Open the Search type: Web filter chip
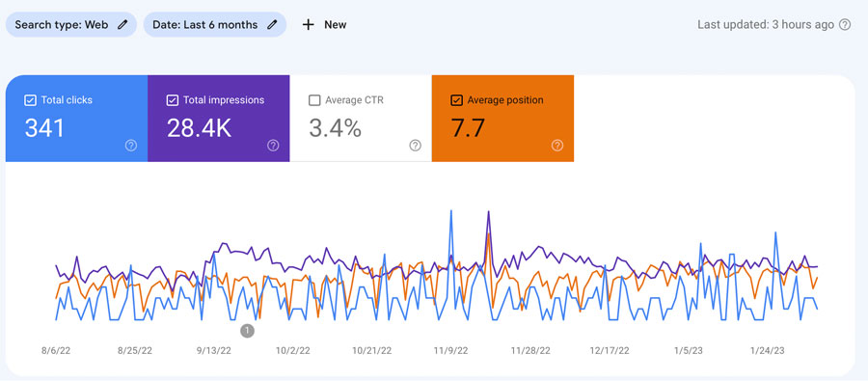Image resolution: width=868 pixels, height=381 pixels. 71,25
